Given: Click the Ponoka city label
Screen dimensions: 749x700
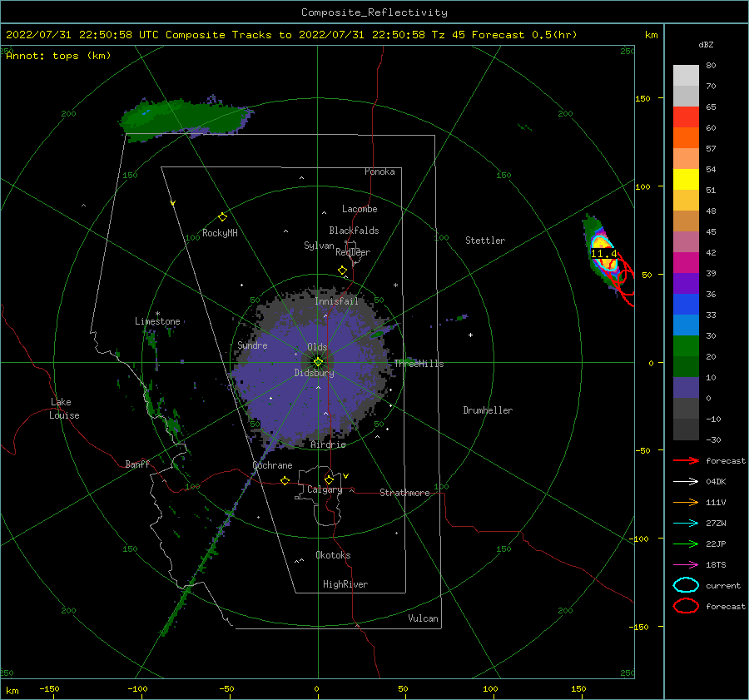Looking at the screenshot, I should point(379,171).
